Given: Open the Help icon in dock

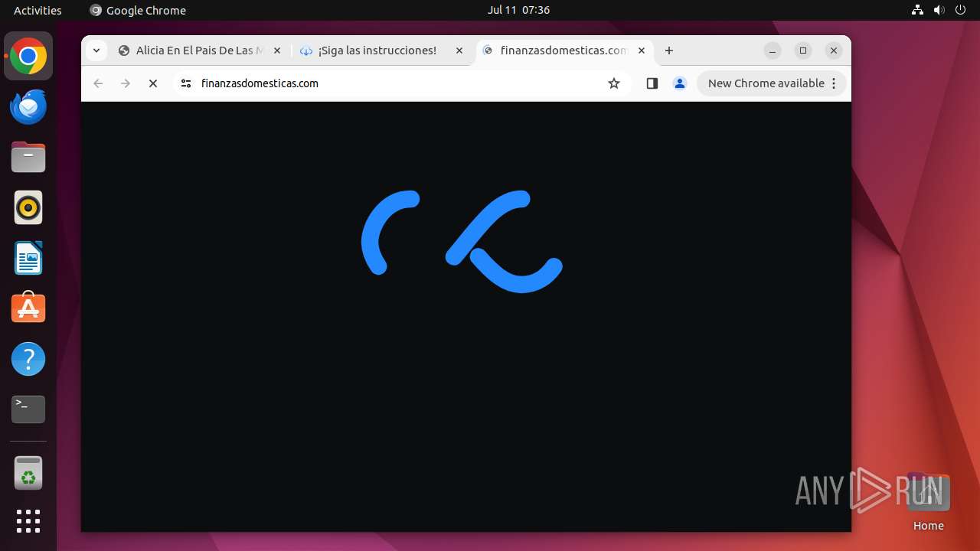Looking at the screenshot, I should (x=28, y=359).
